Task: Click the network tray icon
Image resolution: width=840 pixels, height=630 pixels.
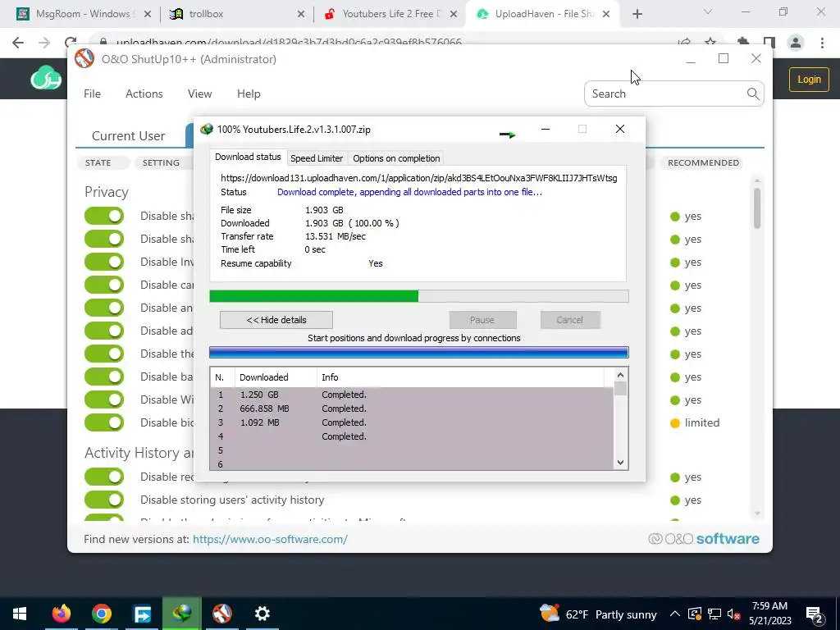Action: [x=714, y=614]
